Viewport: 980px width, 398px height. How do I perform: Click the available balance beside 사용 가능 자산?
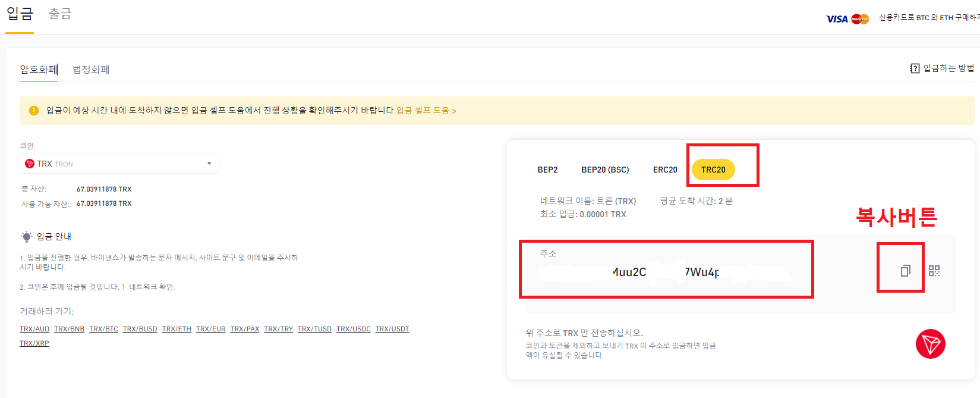tap(104, 203)
